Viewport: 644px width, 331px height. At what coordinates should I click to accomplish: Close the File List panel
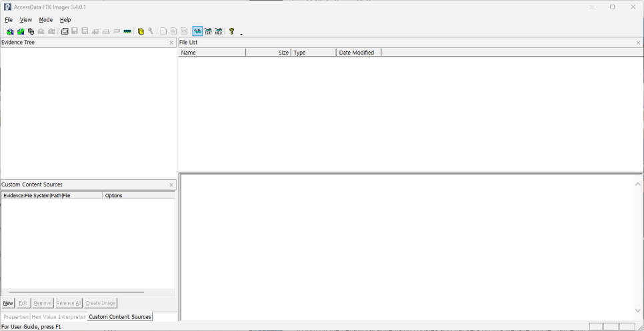[x=638, y=43]
